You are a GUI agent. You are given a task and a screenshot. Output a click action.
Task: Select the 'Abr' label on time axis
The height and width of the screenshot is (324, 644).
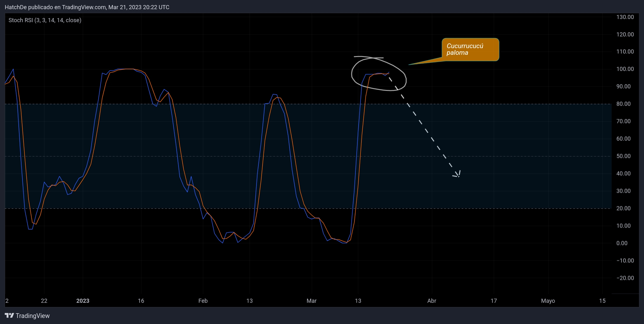click(432, 301)
